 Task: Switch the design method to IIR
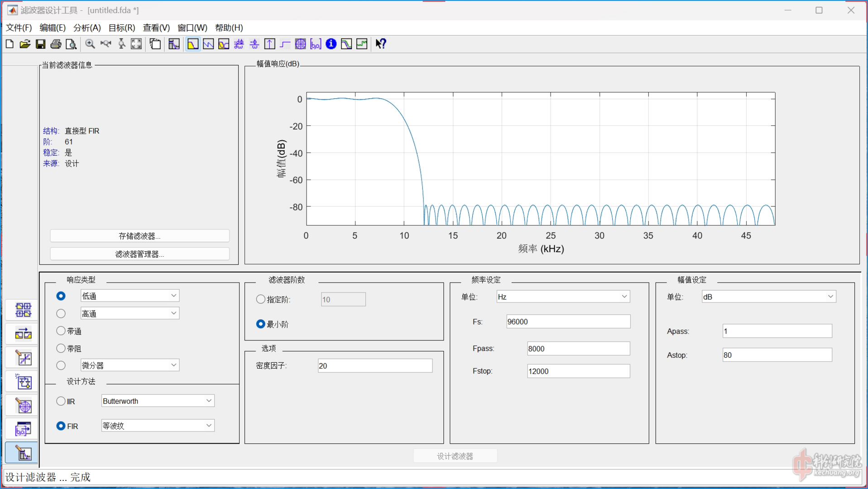coord(61,401)
